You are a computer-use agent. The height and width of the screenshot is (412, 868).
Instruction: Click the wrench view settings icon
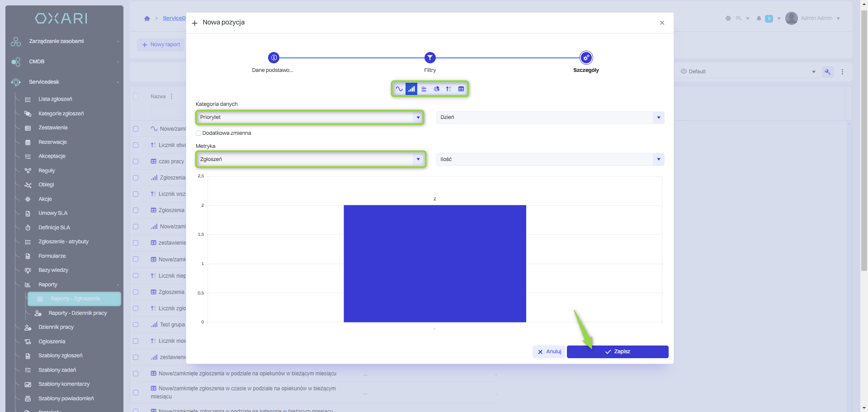coord(828,72)
